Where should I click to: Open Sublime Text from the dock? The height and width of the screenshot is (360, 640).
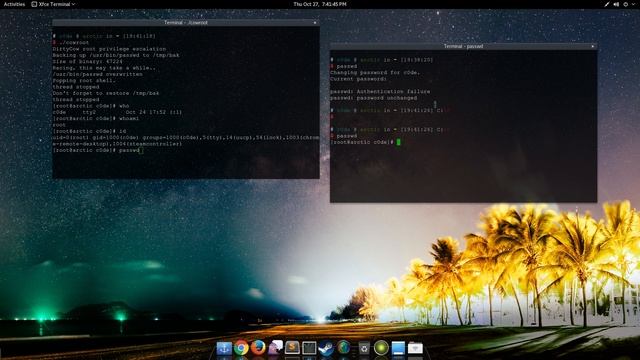[292, 348]
